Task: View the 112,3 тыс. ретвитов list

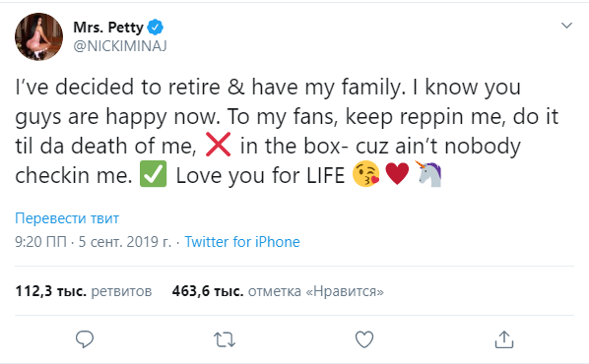Action: [84, 291]
